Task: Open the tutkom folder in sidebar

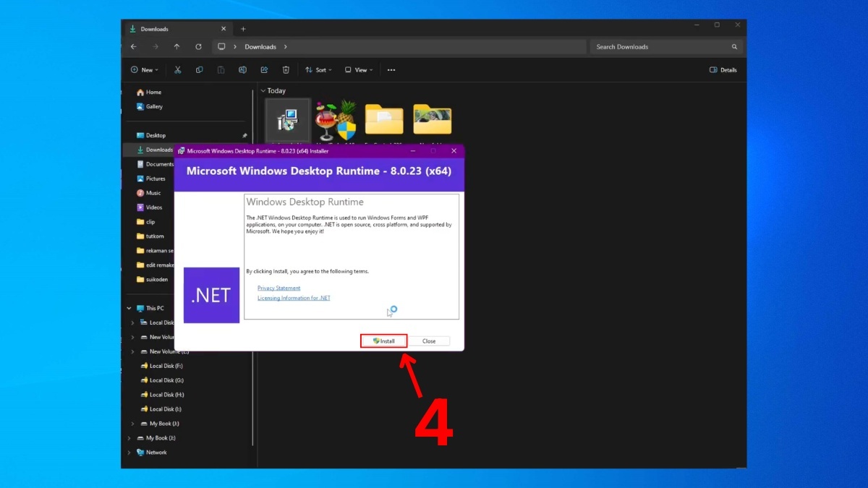Action: (150, 236)
